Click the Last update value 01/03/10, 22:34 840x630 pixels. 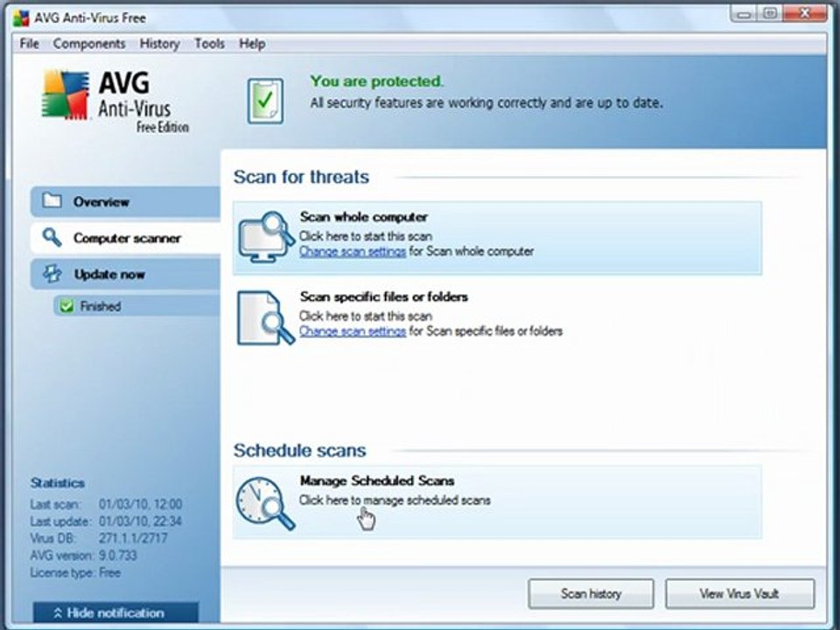(x=140, y=521)
